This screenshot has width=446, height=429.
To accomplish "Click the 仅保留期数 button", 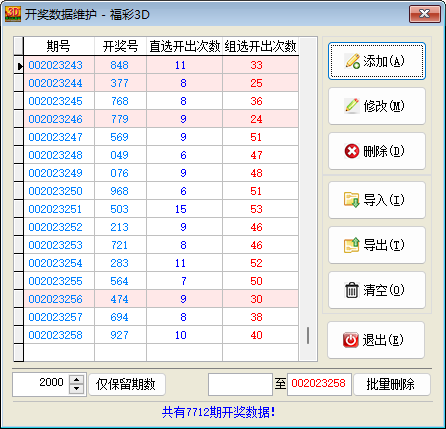I will click(127, 385).
